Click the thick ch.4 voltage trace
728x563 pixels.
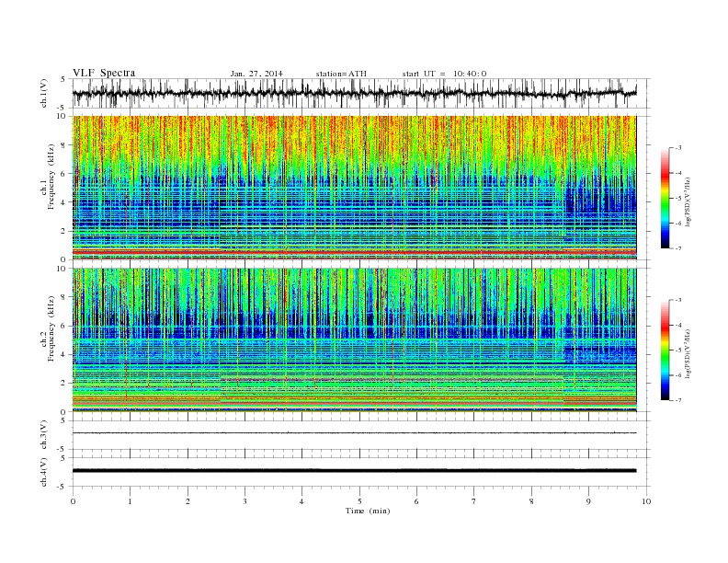point(355,471)
